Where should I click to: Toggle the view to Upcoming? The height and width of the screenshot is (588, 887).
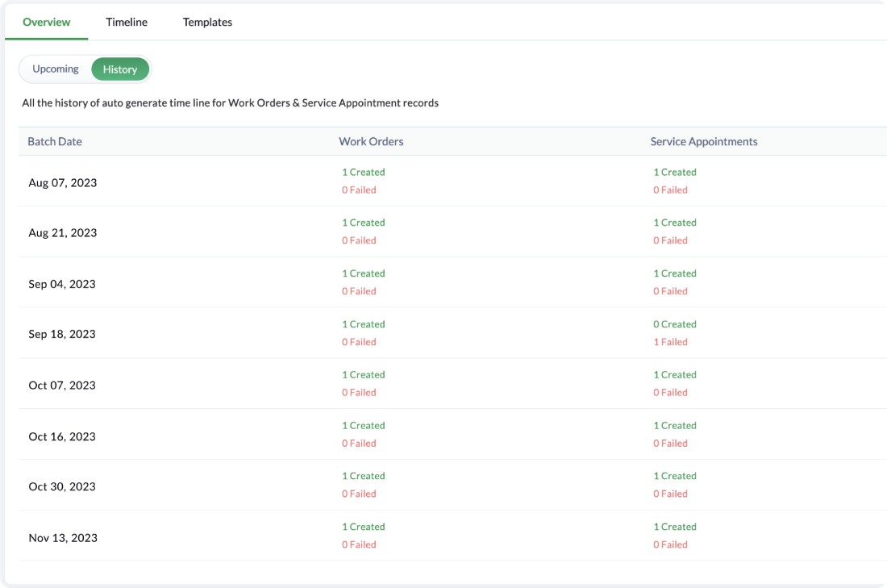pyautogui.click(x=56, y=69)
